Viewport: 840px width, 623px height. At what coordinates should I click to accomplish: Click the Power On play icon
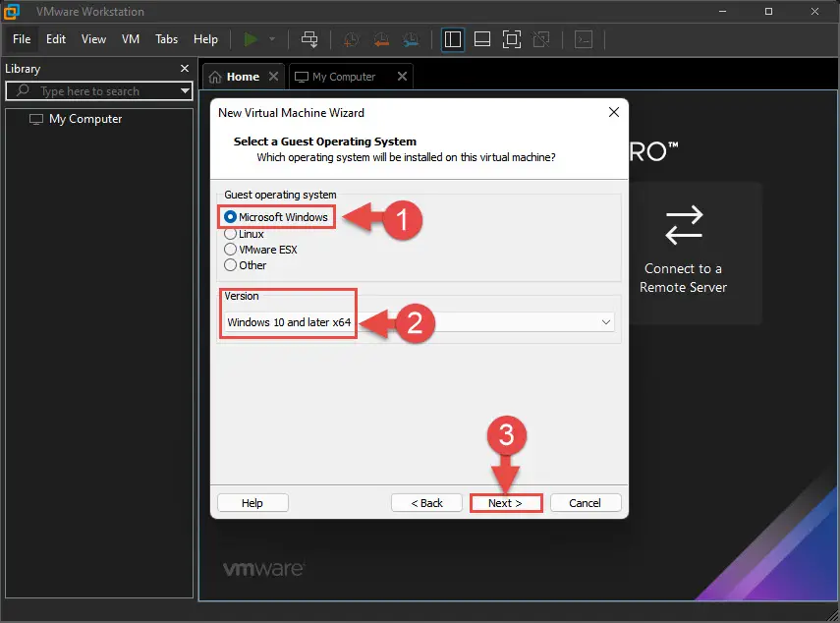(251, 39)
